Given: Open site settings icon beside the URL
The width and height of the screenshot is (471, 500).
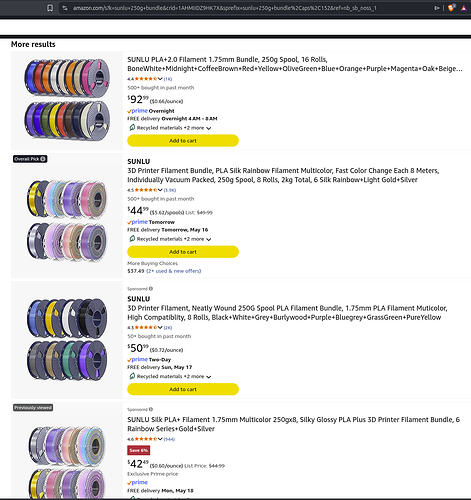Looking at the screenshot, I should coord(65,8).
